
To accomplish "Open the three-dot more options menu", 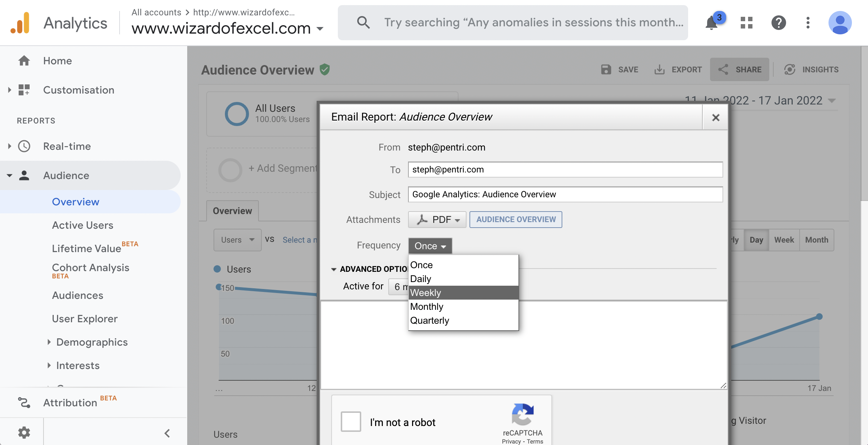I will click(x=808, y=23).
